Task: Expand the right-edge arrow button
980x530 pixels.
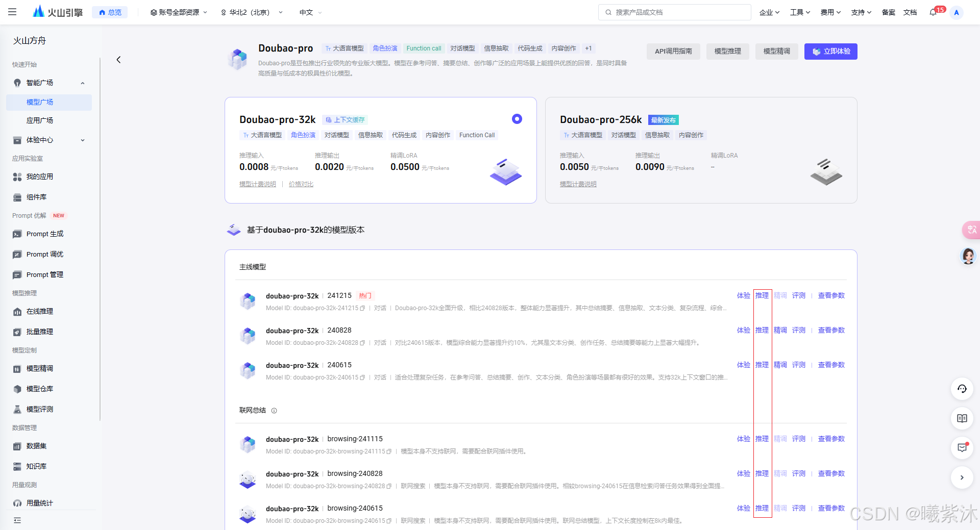Action: 962,477
